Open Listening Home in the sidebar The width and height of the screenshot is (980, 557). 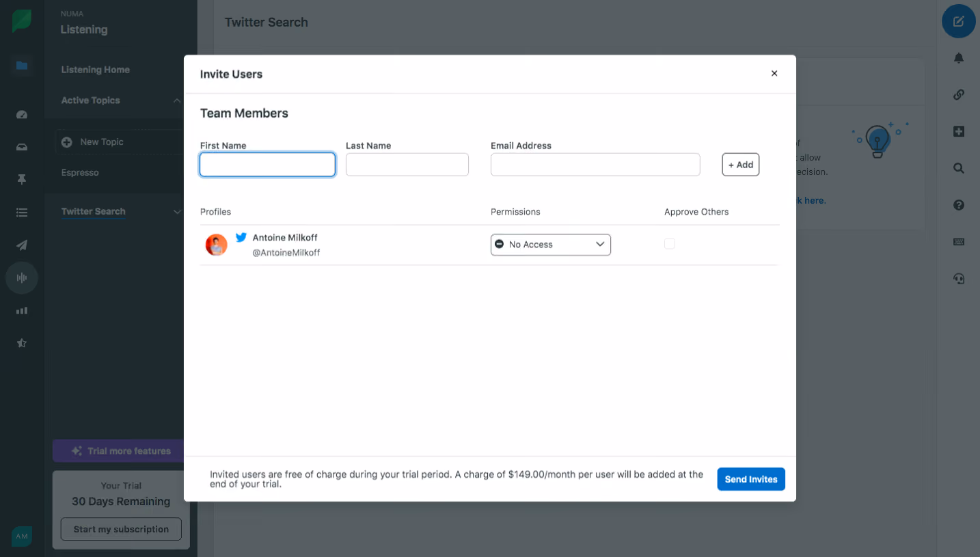click(x=95, y=70)
